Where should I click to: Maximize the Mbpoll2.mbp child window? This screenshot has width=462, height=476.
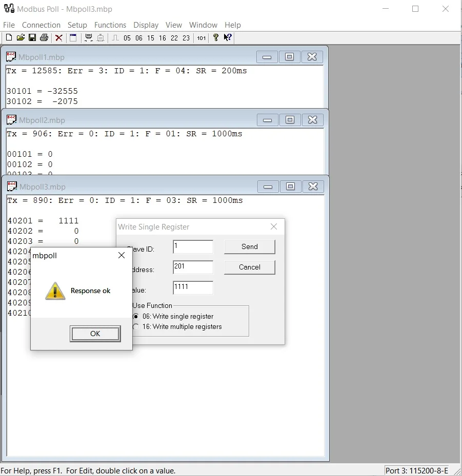tap(290, 120)
